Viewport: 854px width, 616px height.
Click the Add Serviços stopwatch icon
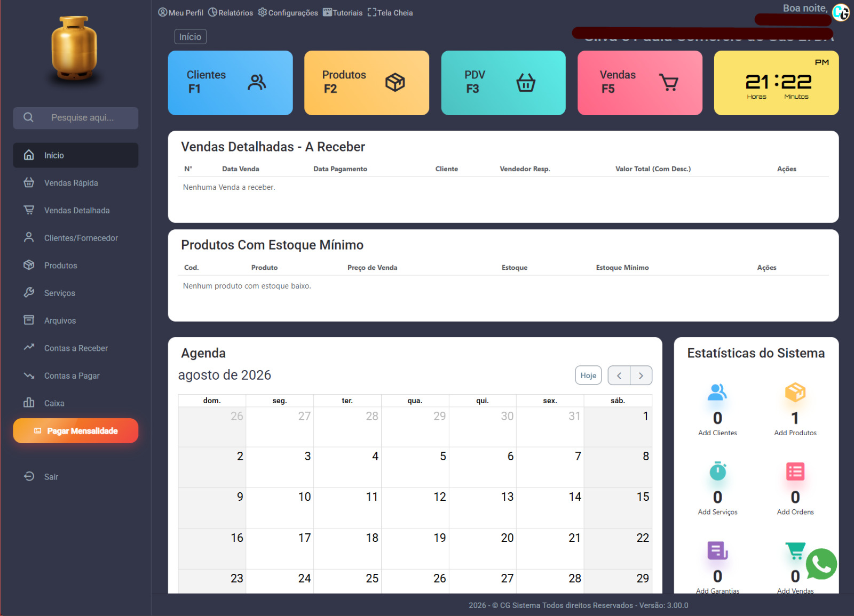(717, 471)
